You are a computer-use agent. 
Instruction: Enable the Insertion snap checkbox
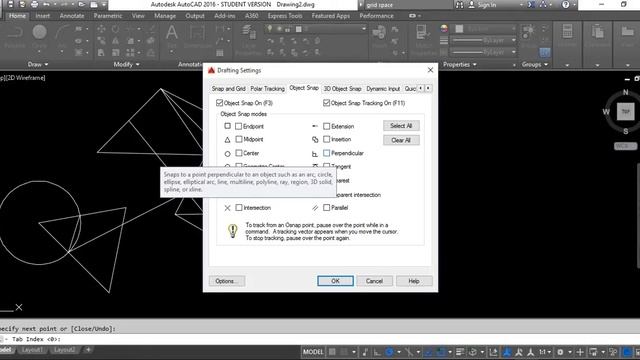point(327,140)
